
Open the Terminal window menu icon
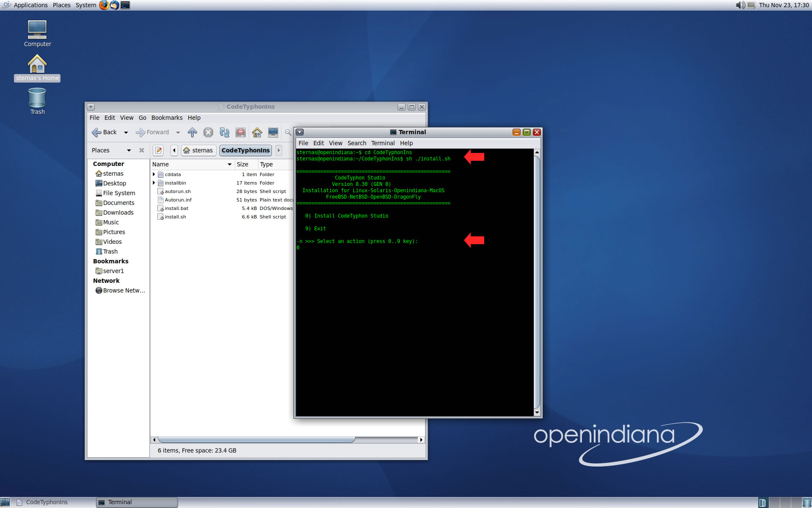point(300,133)
